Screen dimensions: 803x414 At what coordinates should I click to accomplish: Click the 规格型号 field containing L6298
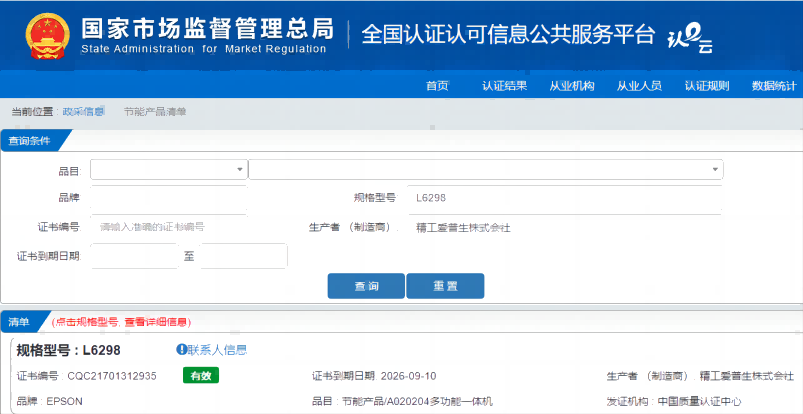564,199
